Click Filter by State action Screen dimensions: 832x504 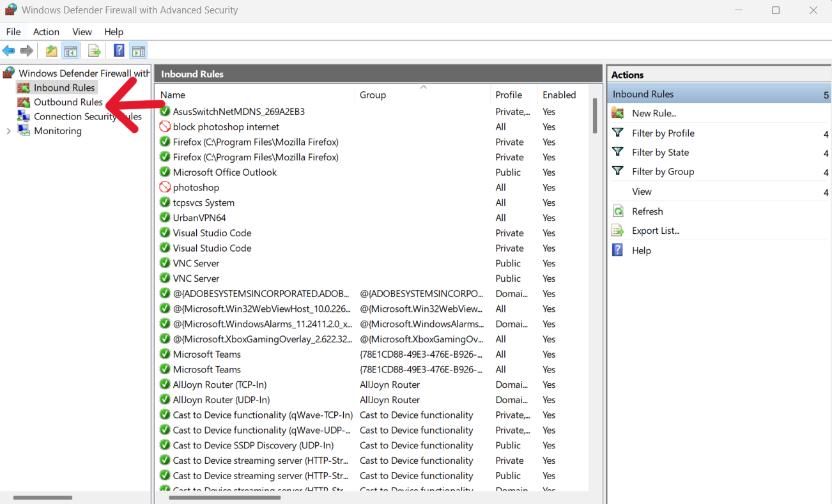click(x=661, y=152)
